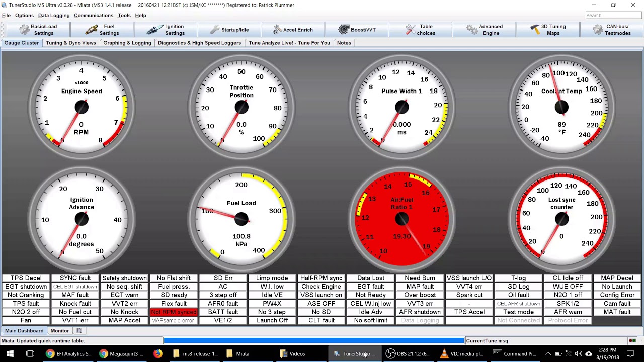Open the Help menu

[x=140, y=16]
